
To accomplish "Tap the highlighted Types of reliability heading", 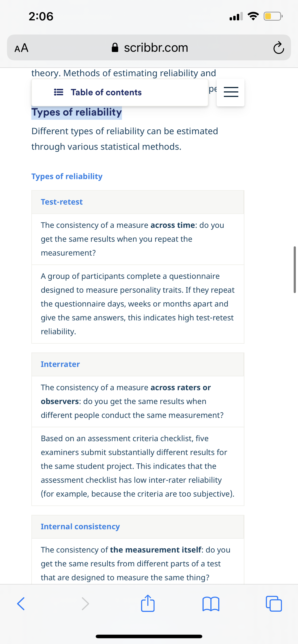I will (x=77, y=112).
